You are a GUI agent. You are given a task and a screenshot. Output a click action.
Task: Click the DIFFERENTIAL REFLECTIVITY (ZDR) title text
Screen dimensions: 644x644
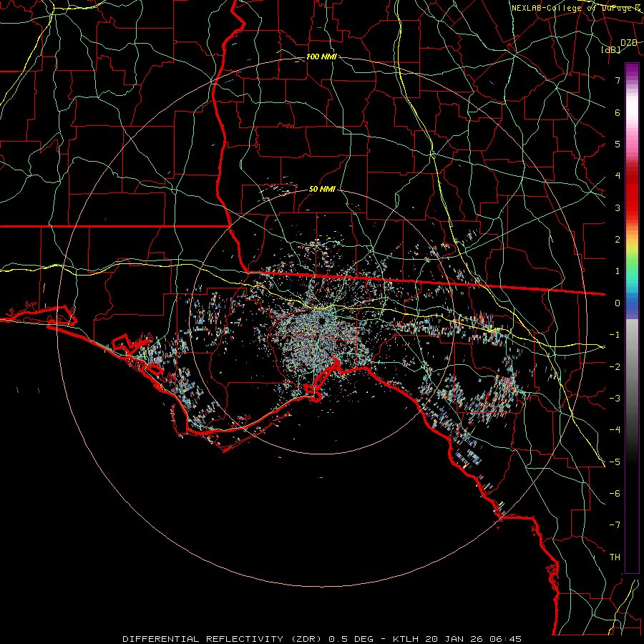tap(223, 639)
